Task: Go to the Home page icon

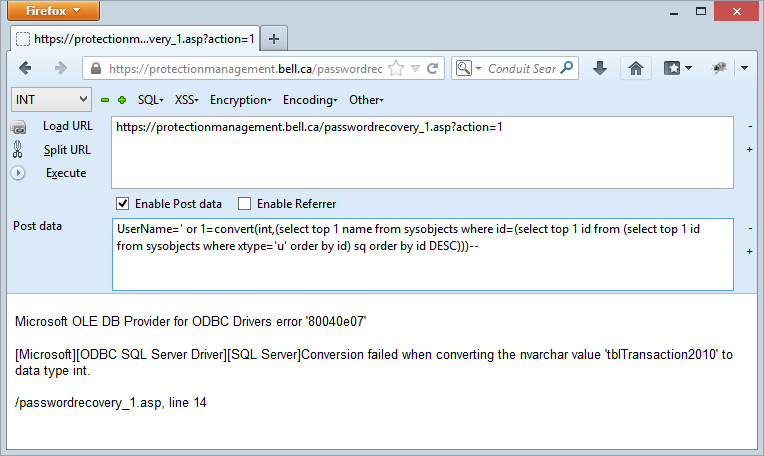Action: click(x=635, y=68)
